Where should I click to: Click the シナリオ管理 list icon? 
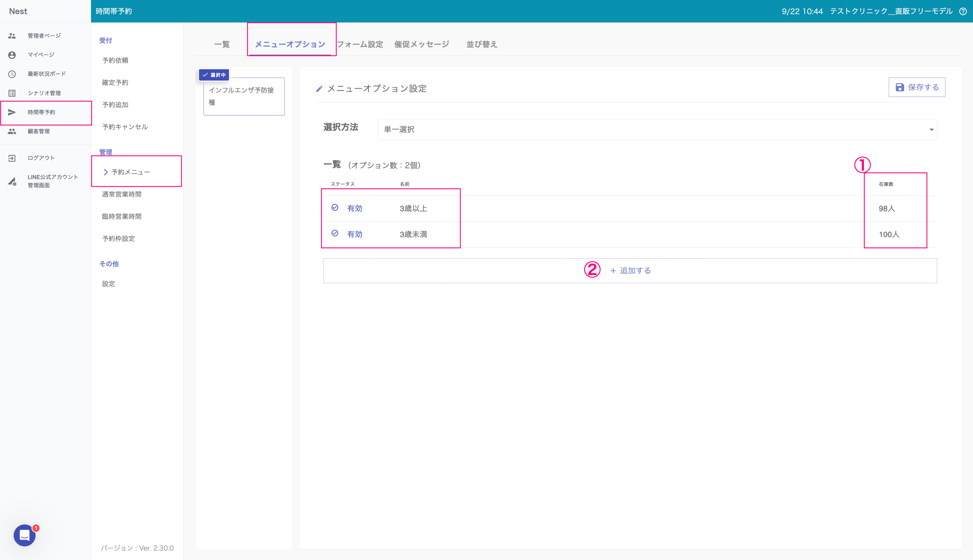pyautogui.click(x=12, y=93)
